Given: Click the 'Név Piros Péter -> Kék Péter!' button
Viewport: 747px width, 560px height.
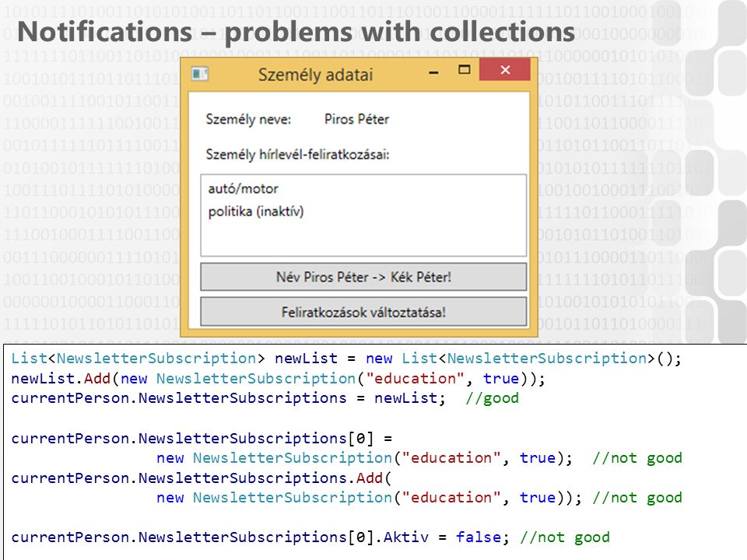Looking at the screenshot, I should click(363, 277).
